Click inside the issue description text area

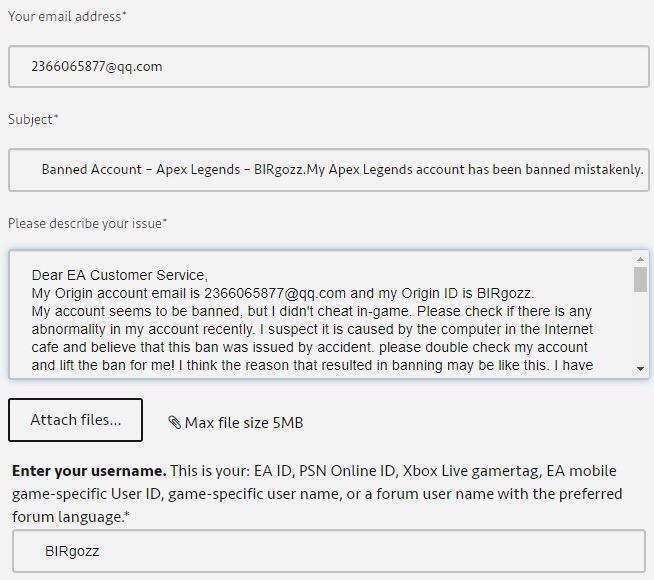point(320,314)
